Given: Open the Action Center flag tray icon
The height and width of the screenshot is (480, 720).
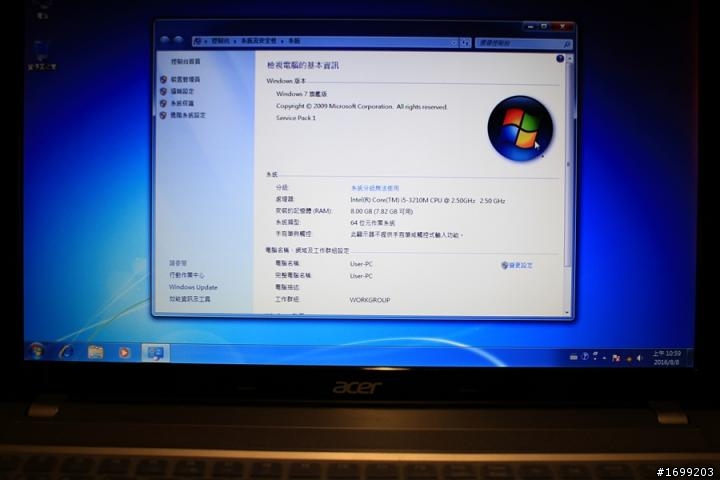Looking at the screenshot, I should [616, 358].
